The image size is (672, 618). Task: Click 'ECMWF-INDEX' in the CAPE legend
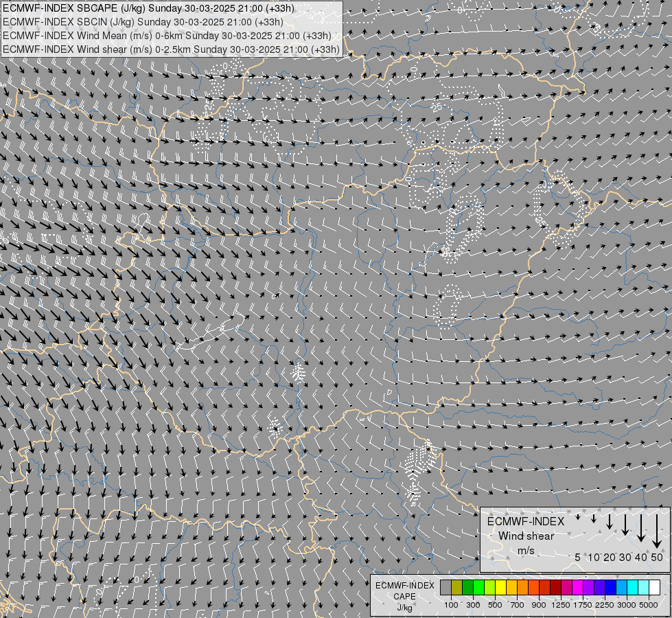pyautogui.click(x=404, y=586)
